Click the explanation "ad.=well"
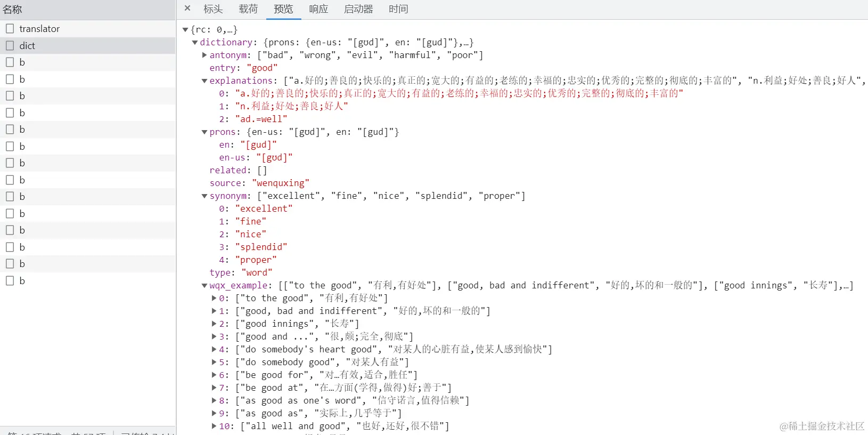868x435 pixels. click(x=261, y=119)
